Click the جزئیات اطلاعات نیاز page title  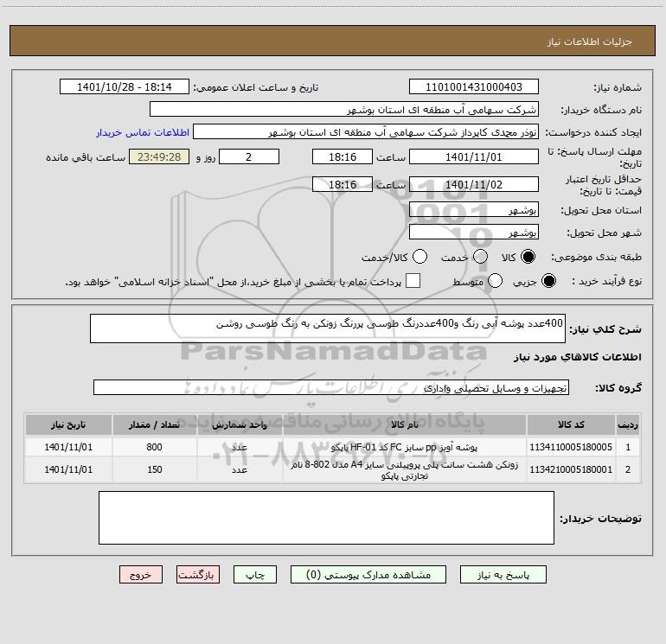(x=590, y=41)
